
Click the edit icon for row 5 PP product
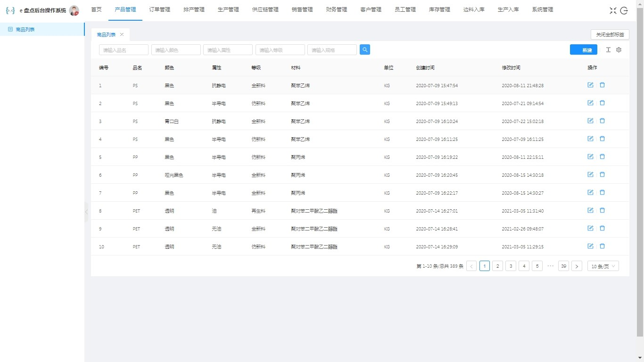[590, 156]
